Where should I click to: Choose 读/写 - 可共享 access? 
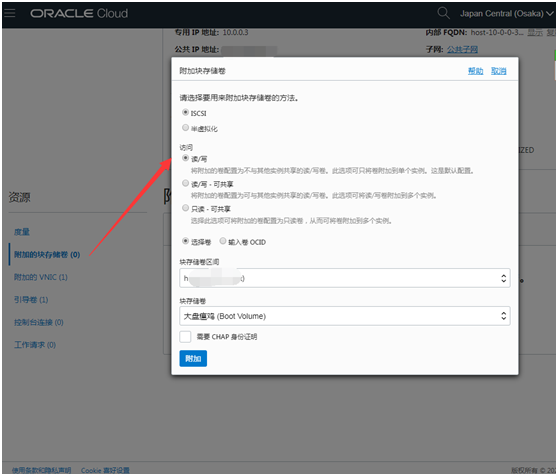[x=185, y=184]
